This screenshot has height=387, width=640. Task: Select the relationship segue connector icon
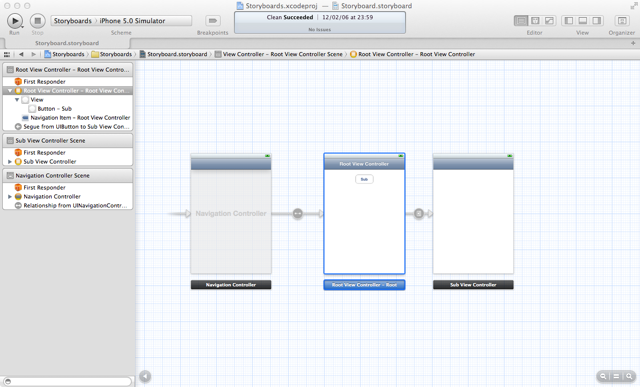298,214
